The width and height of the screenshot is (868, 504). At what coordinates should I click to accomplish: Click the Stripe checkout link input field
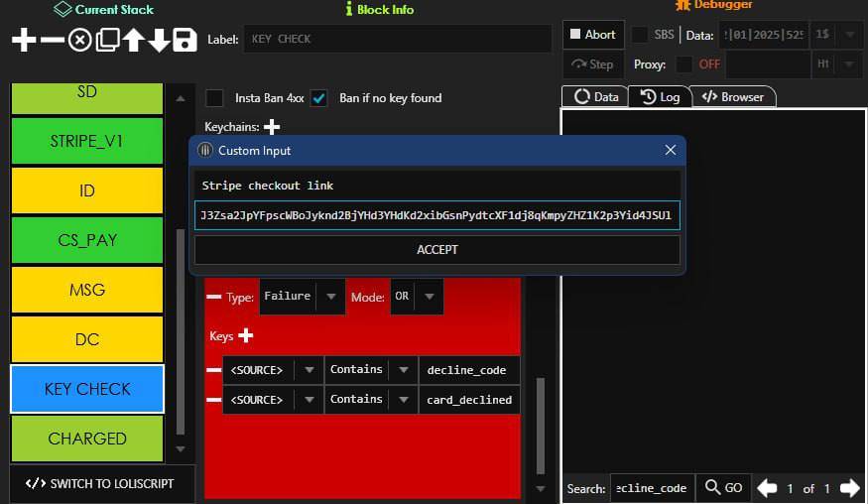pos(437,215)
